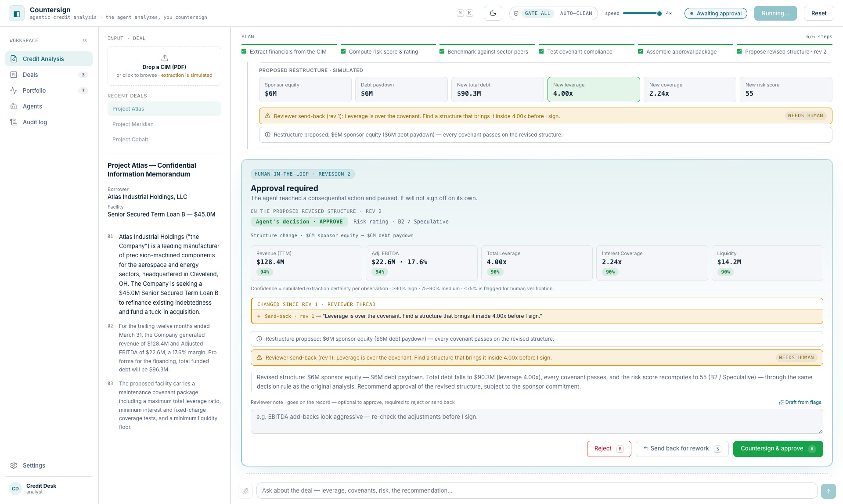Select the GATE ALL mode
843x504 pixels.
(537, 13)
